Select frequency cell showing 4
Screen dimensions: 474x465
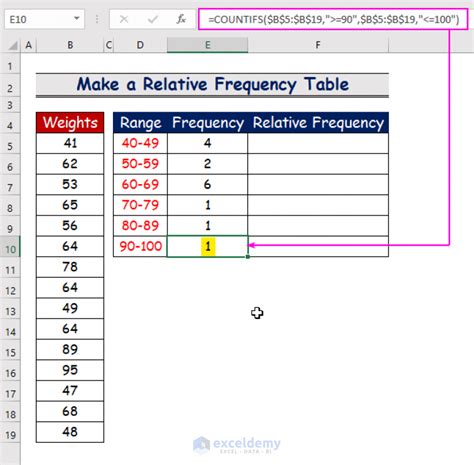pos(207,143)
